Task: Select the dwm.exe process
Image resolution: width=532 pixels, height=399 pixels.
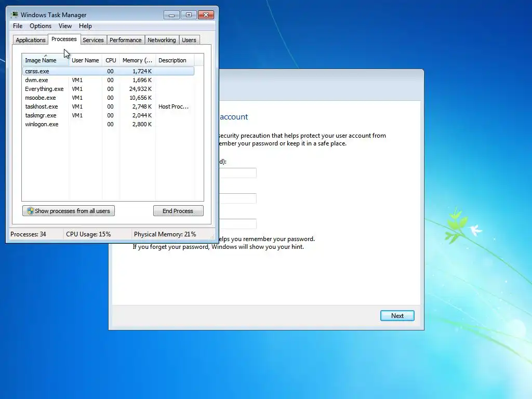Action: (x=108, y=80)
